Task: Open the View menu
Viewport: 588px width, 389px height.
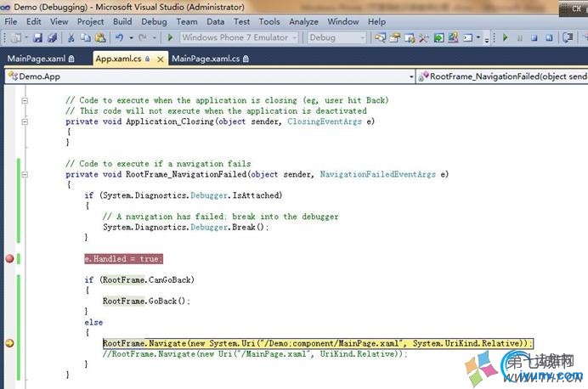Action: 59,22
